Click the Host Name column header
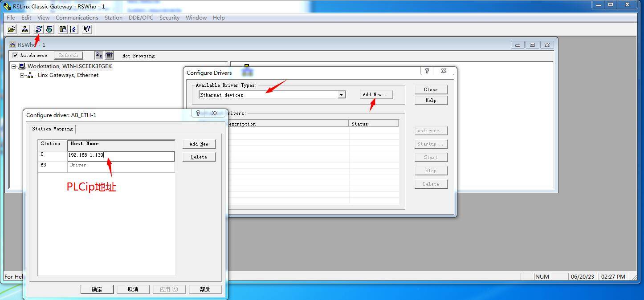 point(121,145)
